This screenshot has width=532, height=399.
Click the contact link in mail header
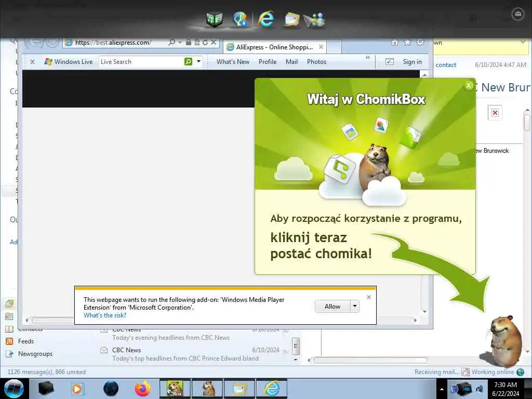(x=446, y=65)
